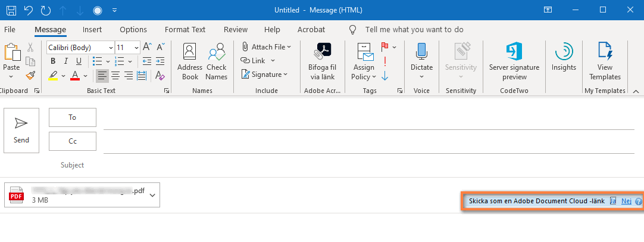Image resolution: width=644 pixels, height=242 pixels.
Task: Align text left
Action: pyautogui.click(x=102, y=76)
